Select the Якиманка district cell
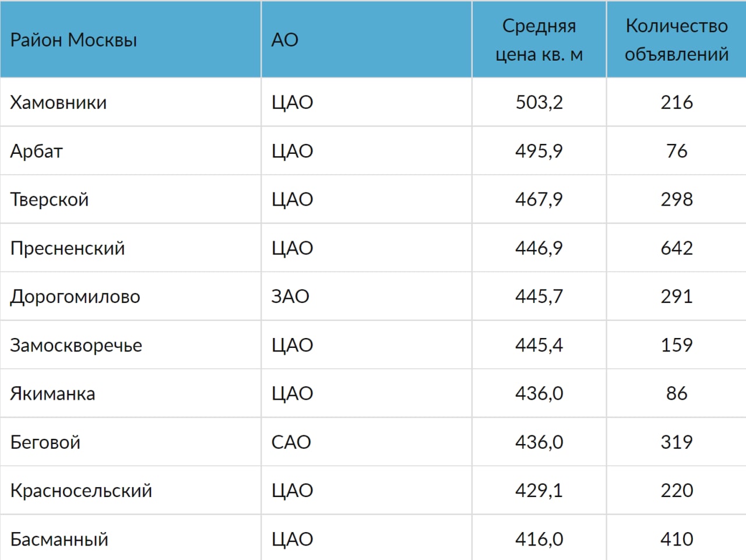This screenshot has width=746, height=560. (x=52, y=394)
